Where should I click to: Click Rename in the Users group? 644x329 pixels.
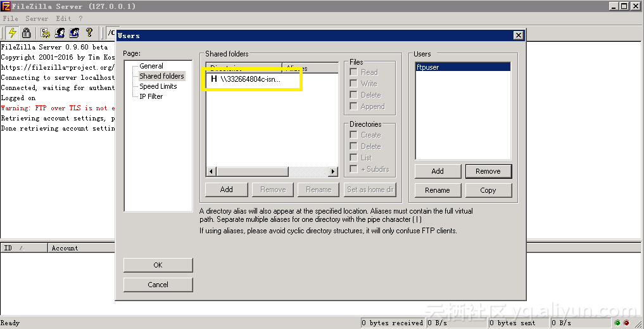click(438, 190)
